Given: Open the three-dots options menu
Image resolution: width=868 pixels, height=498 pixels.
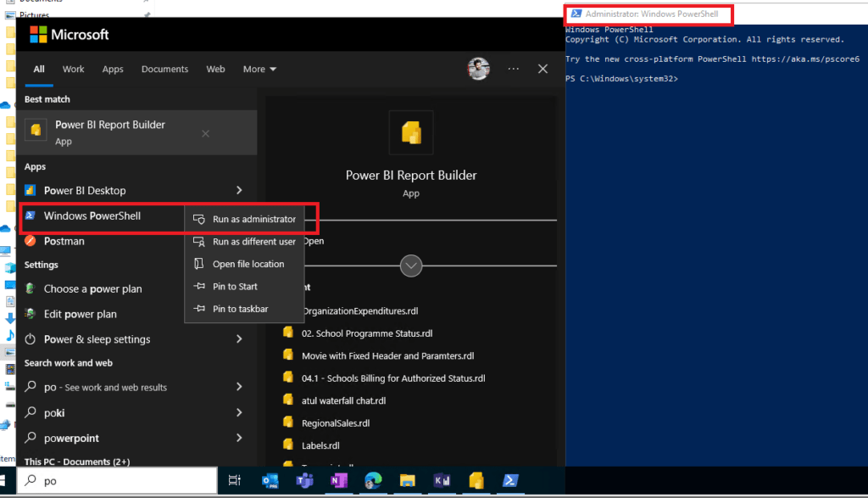Looking at the screenshot, I should [513, 69].
